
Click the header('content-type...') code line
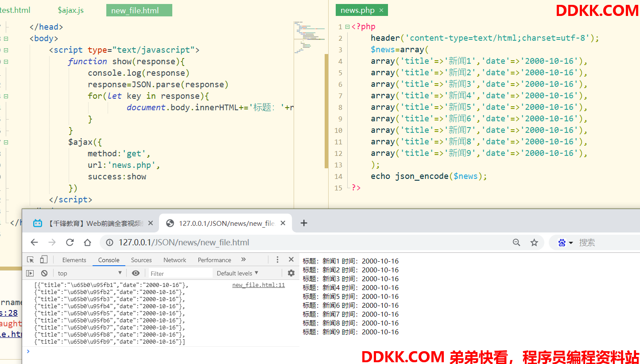pyautogui.click(x=485, y=38)
